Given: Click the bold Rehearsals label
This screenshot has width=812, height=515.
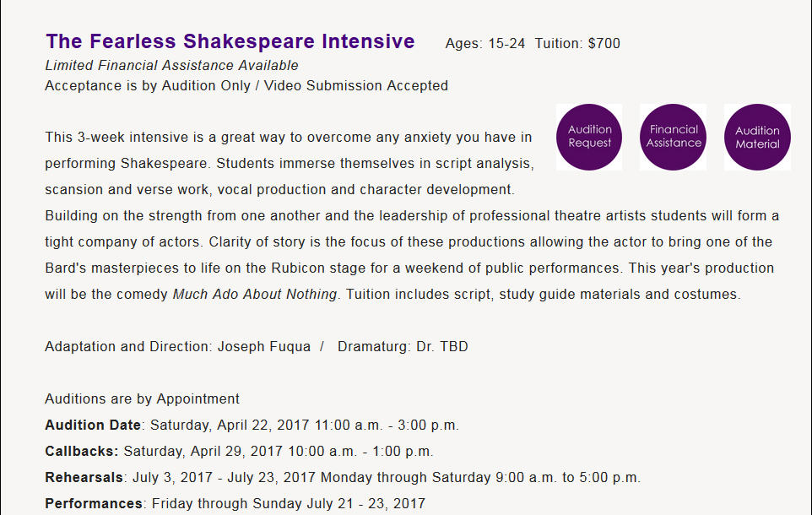Looking at the screenshot, I should click(x=84, y=477).
